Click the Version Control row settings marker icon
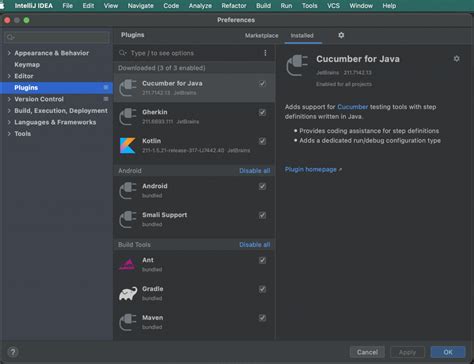The image size is (474, 364). point(106,99)
